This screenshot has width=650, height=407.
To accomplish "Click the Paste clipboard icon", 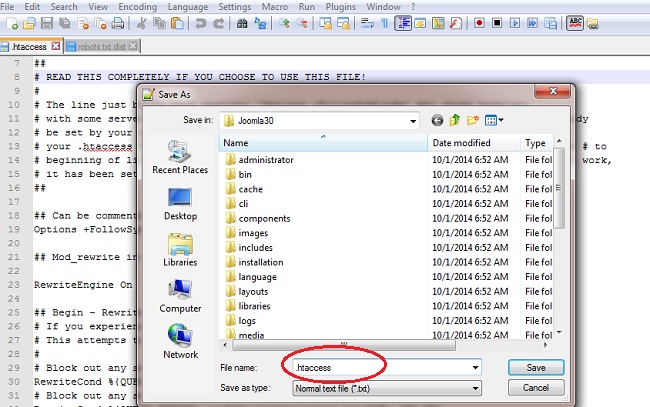I will coord(177,23).
